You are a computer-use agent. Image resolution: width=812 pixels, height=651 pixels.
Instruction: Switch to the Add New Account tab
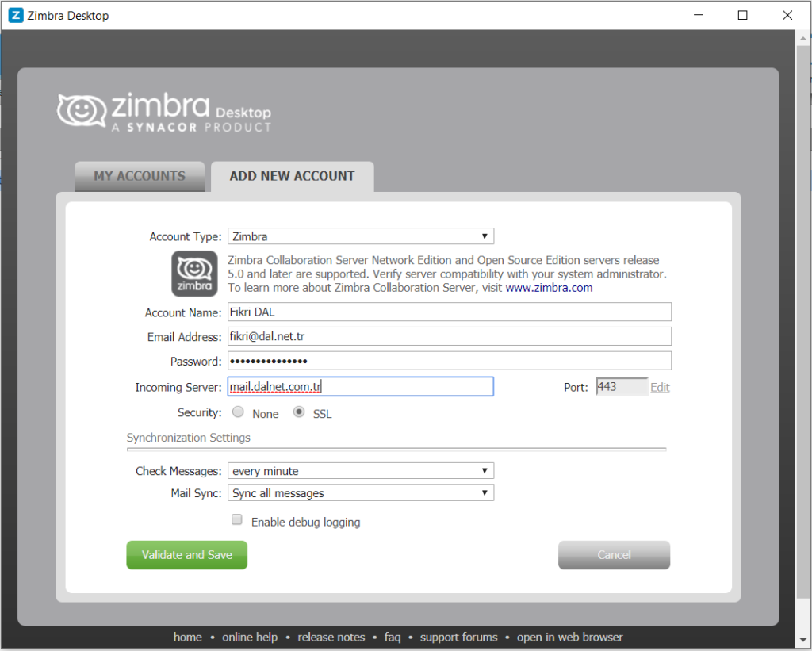coord(292,177)
